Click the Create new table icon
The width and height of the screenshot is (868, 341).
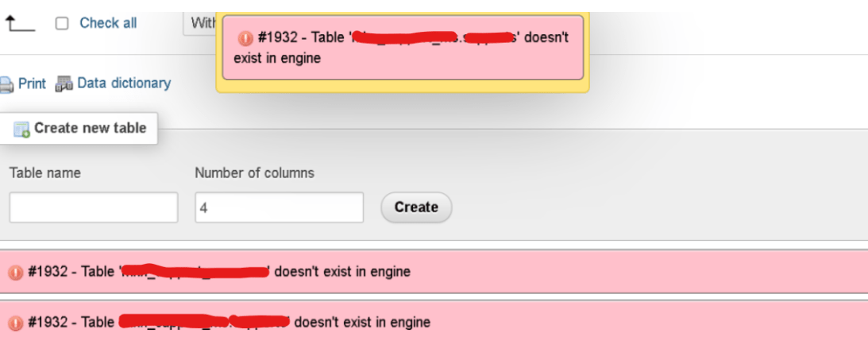click(21, 130)
